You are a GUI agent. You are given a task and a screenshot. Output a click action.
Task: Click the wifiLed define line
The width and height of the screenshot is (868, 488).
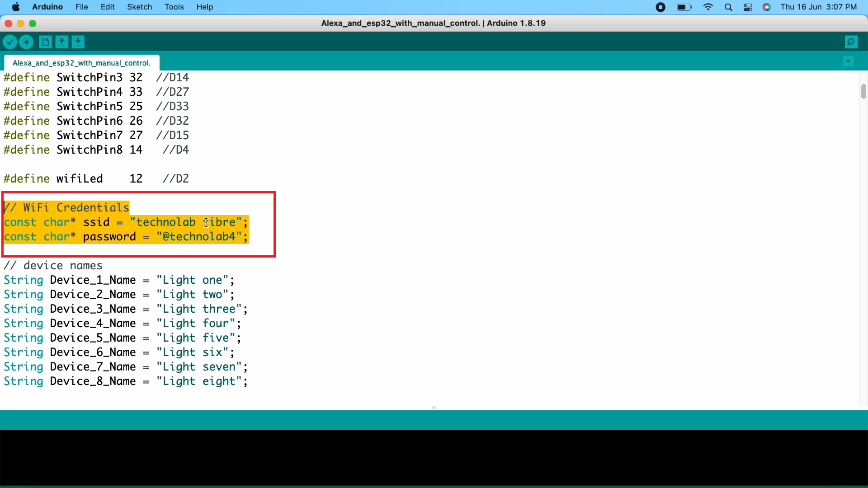(96, 179)
